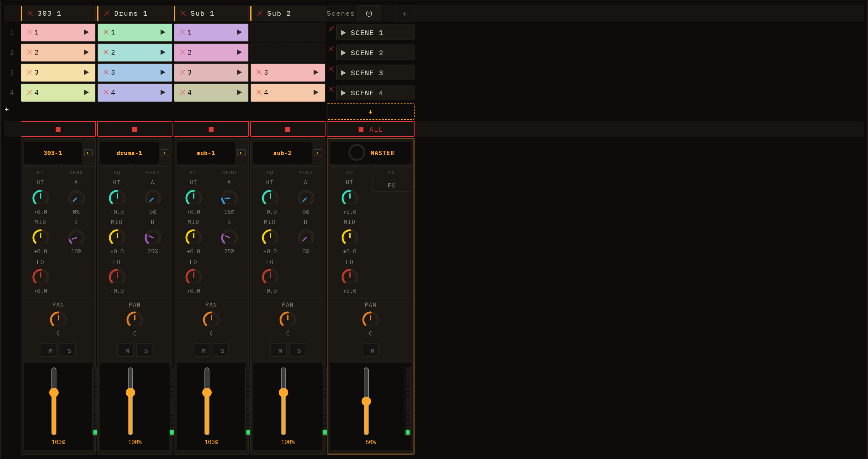Select the sub-2 channel name label
Screen dimensions: 868x459
pyautogui.click(x=282, y=153)
